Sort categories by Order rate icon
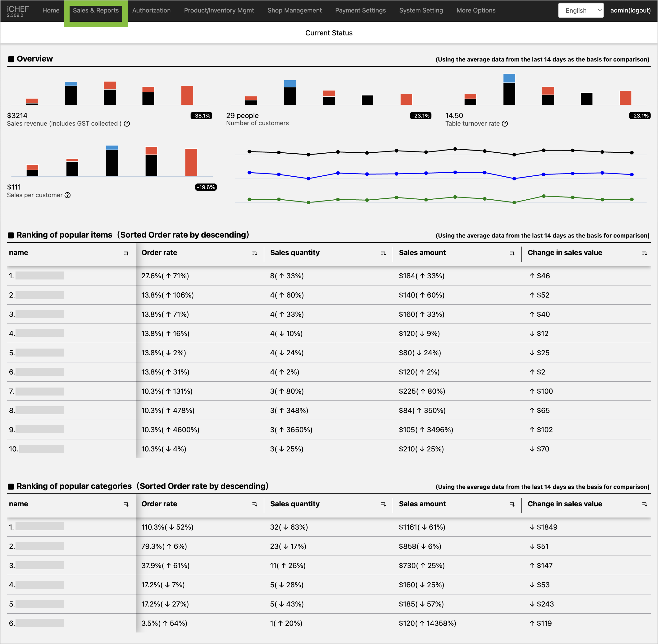 255,504
